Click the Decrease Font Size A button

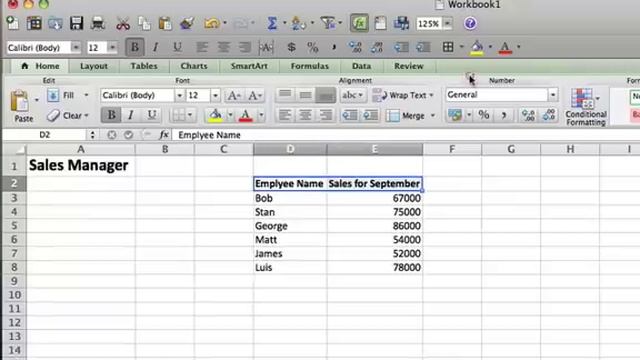254,96
